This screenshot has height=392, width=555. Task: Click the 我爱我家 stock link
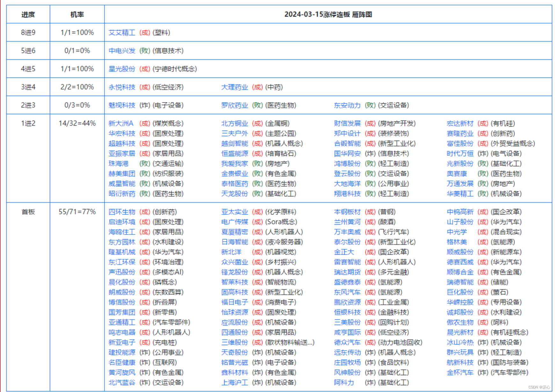[235, 163]
